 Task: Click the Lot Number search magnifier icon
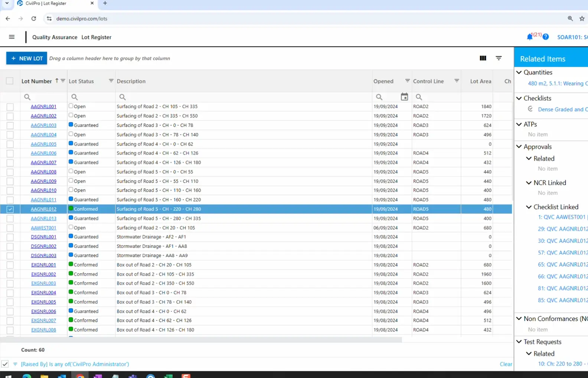27,97
